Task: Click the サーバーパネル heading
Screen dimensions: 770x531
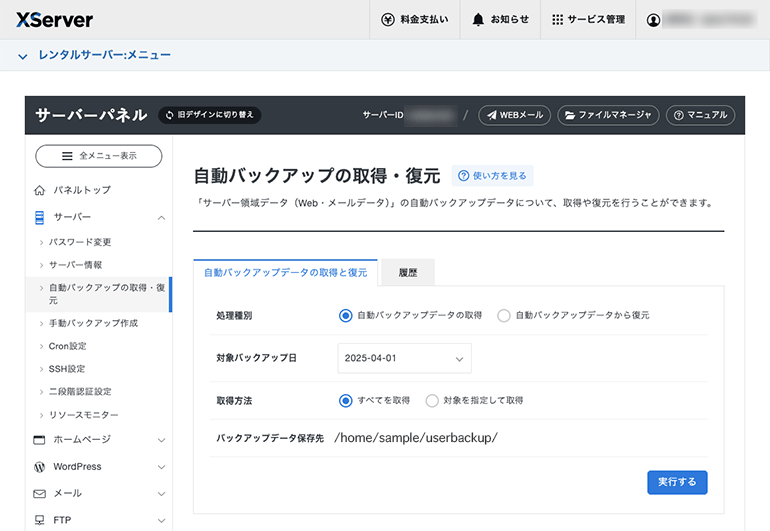Action: tap(91, 115)
